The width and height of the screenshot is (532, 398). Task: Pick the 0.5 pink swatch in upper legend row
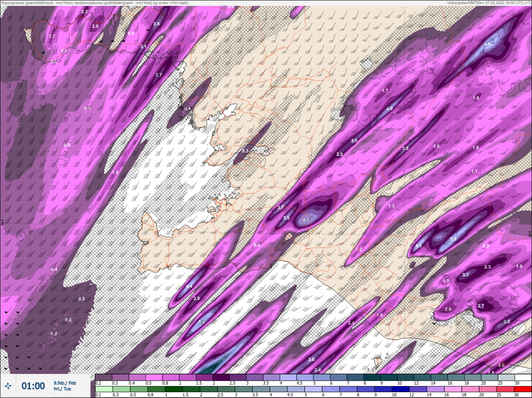point(154,377)
